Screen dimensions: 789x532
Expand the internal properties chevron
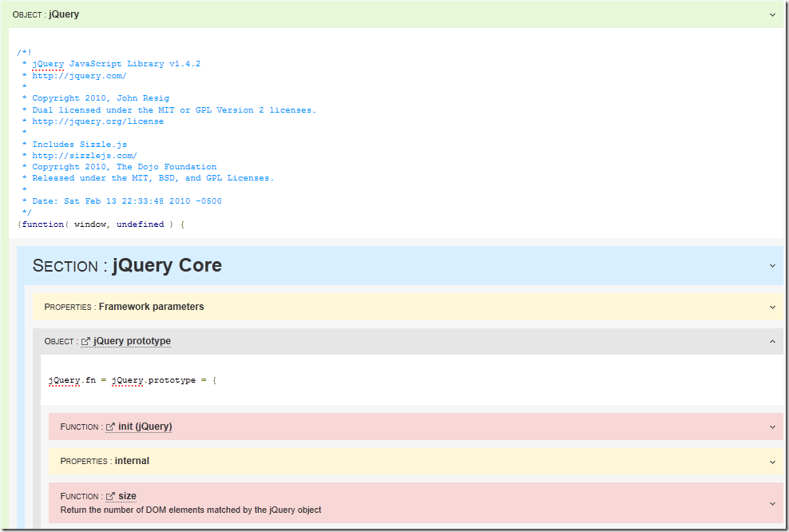click(771, 462)
